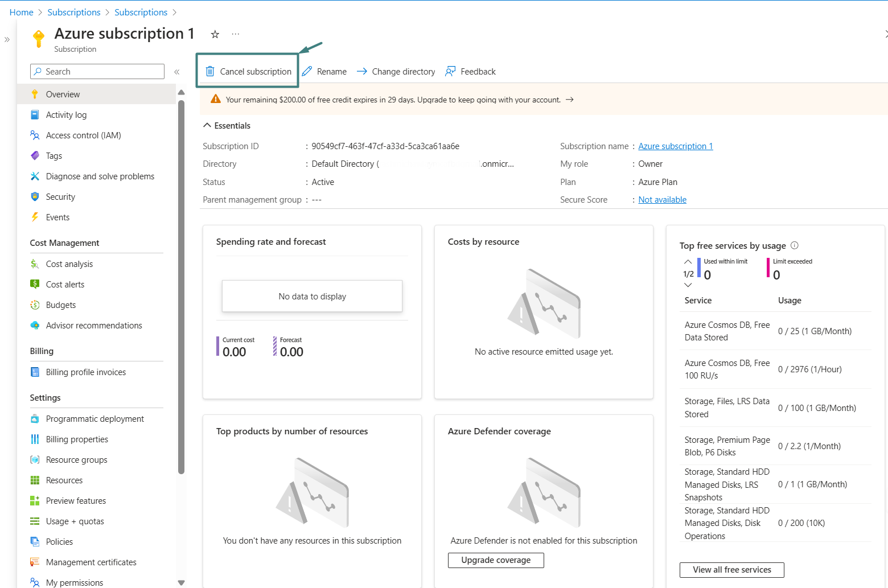Go to next page of free services

tap(688, 285)
